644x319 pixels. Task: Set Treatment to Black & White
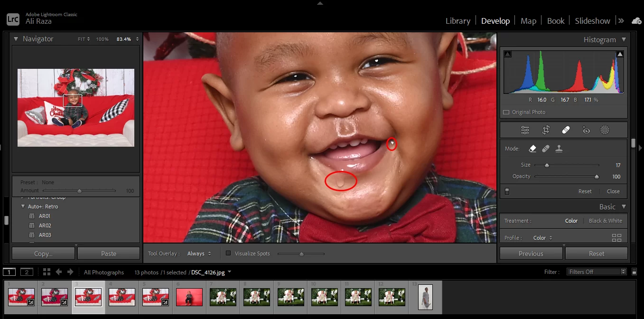point(606,221)
